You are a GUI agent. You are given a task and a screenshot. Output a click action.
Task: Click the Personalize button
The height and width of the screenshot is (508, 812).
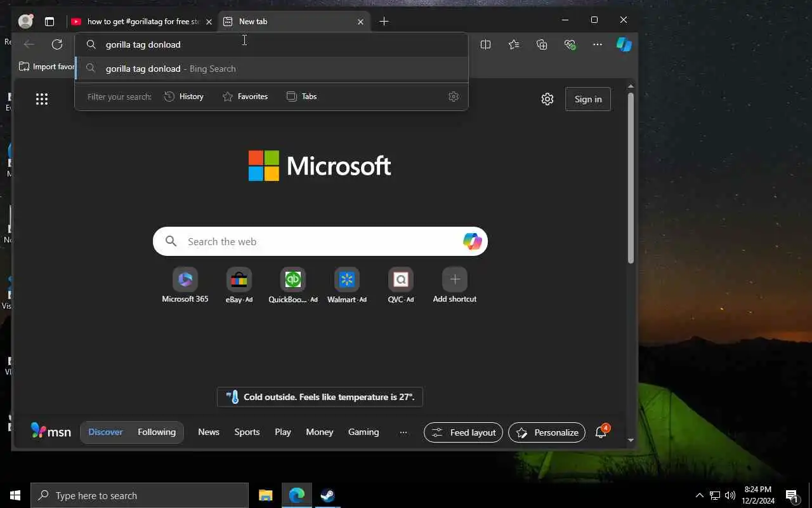click(547, 432)
